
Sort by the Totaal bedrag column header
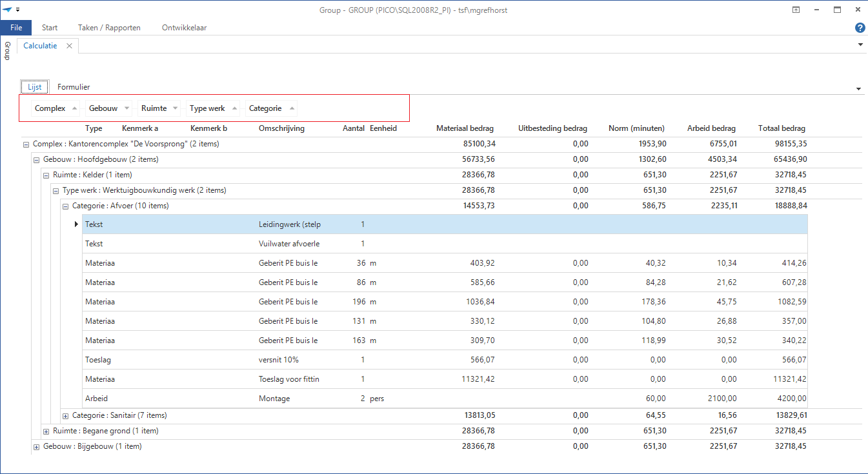tap(782, 128)
